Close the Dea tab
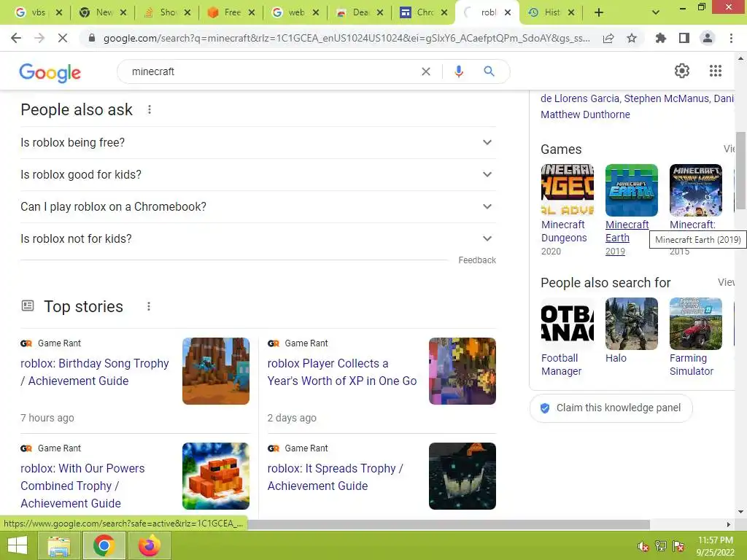Screen dimensions: 747x560 click(379, 13)
